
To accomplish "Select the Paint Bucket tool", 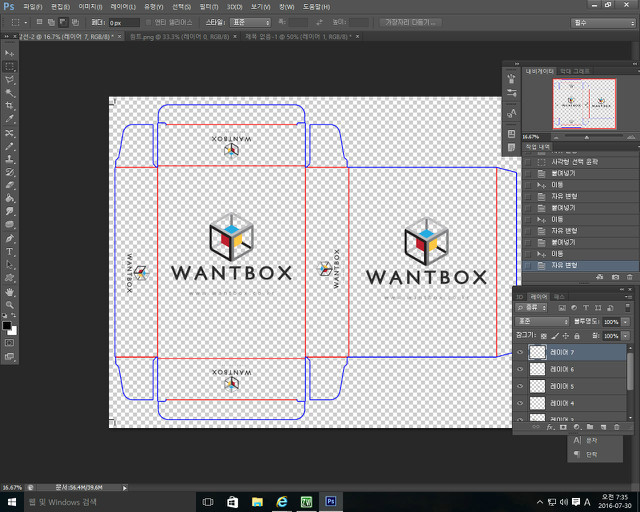I will click(9, 198).
